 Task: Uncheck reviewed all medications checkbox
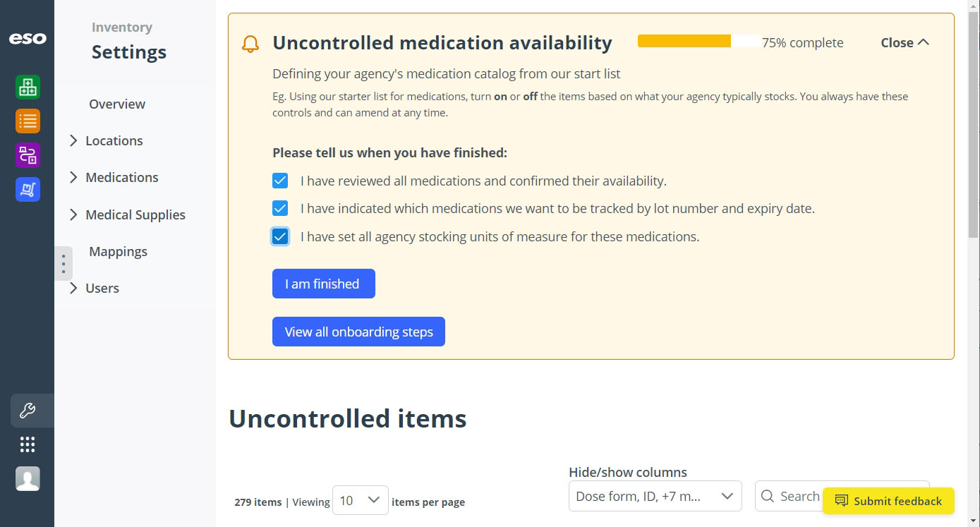[x=280, y=181]
